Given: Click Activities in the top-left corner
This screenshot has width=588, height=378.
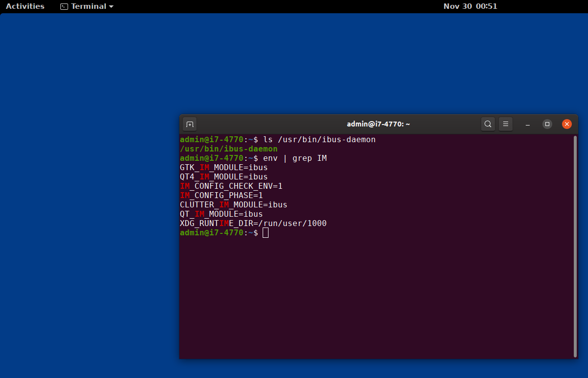Looking at the screenshot, I should click(x=25, y=6).
